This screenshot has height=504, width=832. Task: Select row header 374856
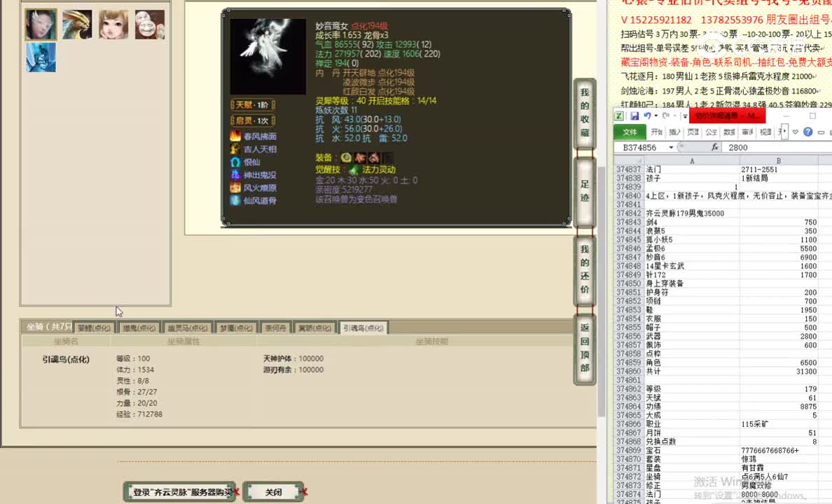[629, 337]
